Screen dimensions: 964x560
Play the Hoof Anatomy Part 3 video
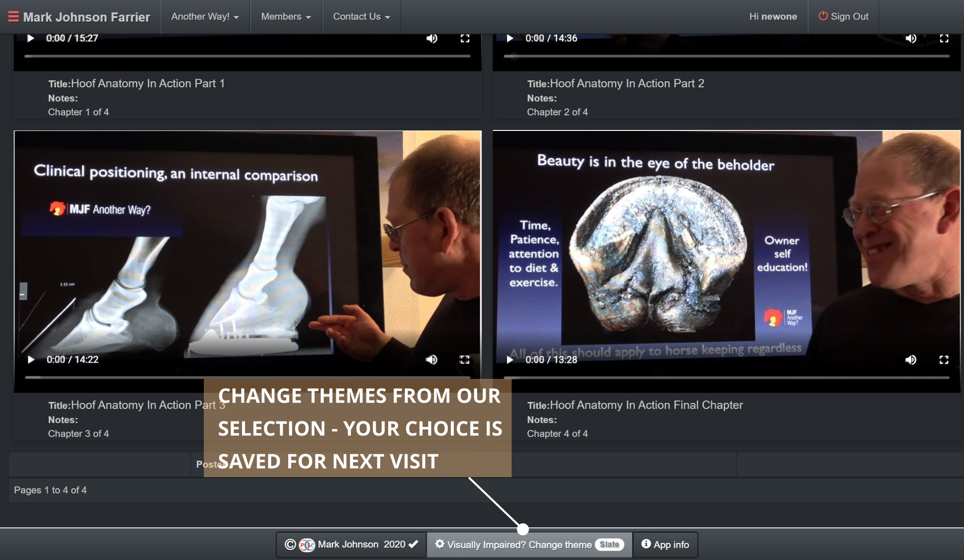click(31, 359)
